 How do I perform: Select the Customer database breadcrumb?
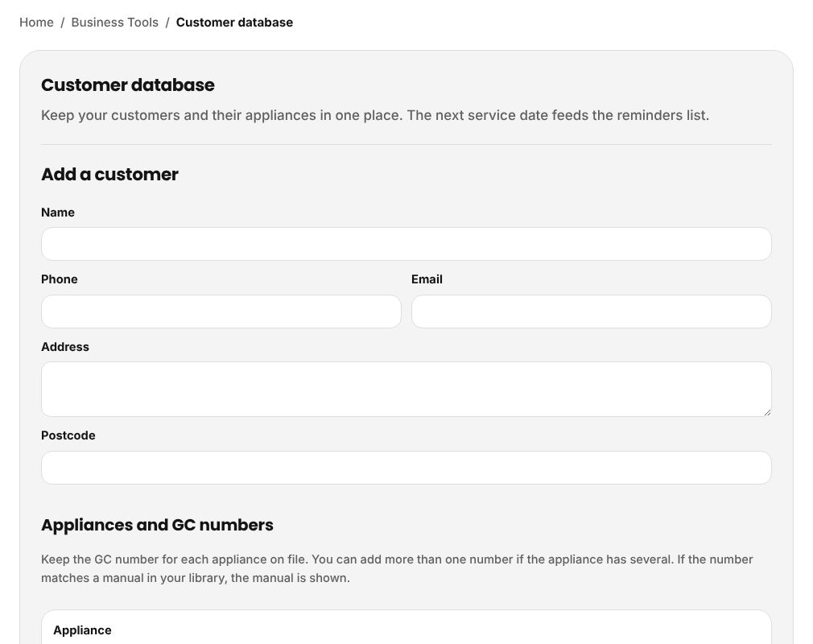(x=234, y=23)
